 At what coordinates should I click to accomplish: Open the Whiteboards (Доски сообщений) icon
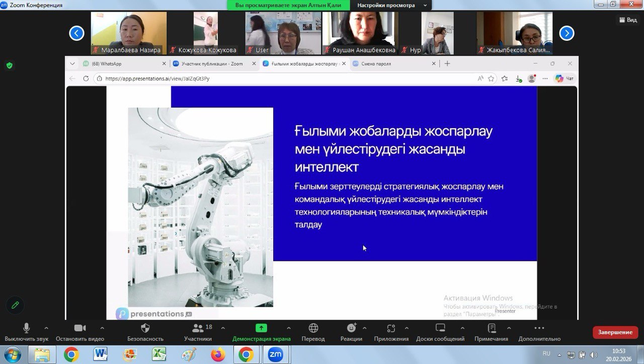[440, 328]
